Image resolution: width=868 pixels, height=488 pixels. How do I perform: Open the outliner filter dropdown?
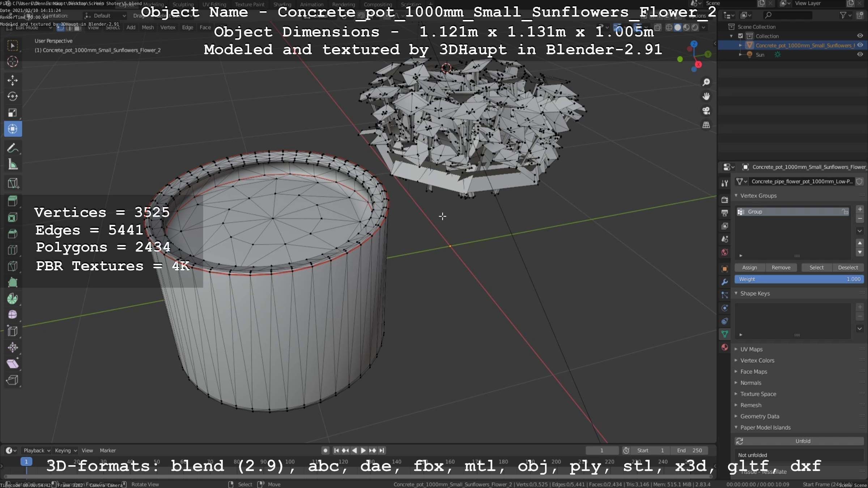pos(845,15)
